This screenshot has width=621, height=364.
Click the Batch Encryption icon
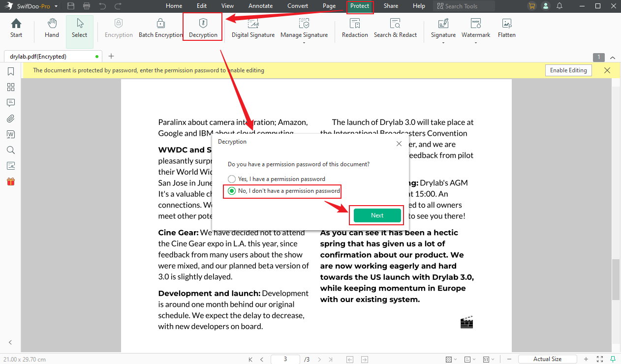[160, 27]
